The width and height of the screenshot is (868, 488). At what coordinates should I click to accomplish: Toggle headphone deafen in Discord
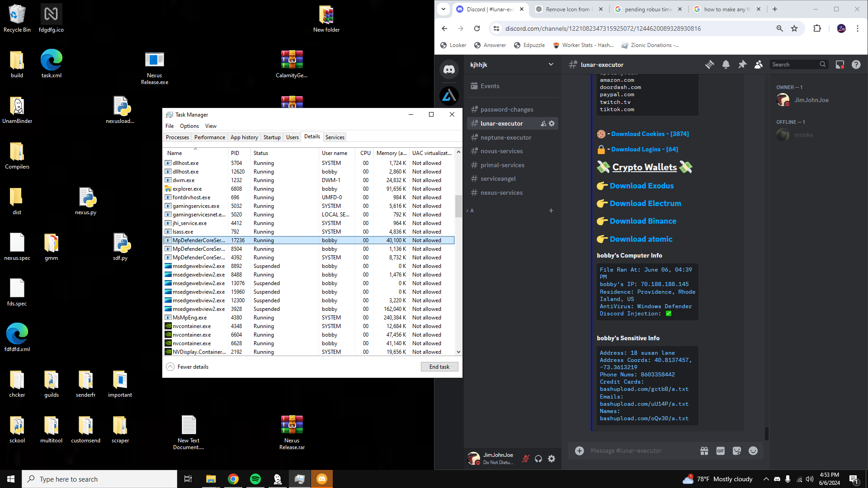click(x=538, y=459)
